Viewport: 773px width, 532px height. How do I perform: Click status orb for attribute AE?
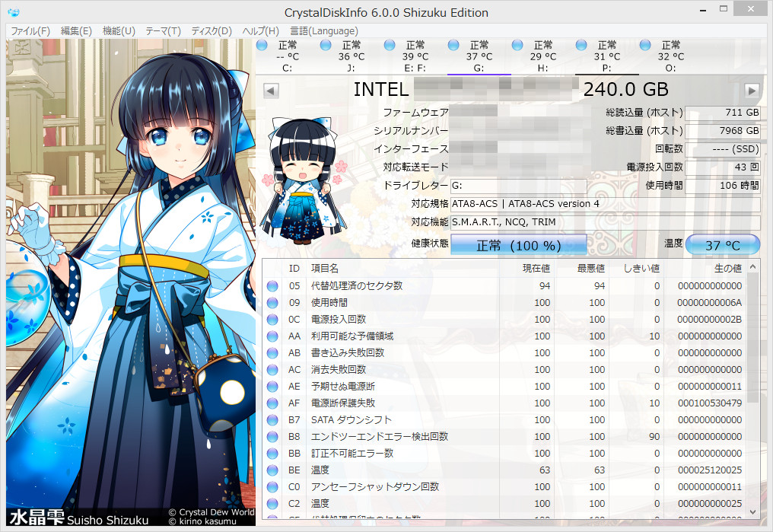pos(272,387)
